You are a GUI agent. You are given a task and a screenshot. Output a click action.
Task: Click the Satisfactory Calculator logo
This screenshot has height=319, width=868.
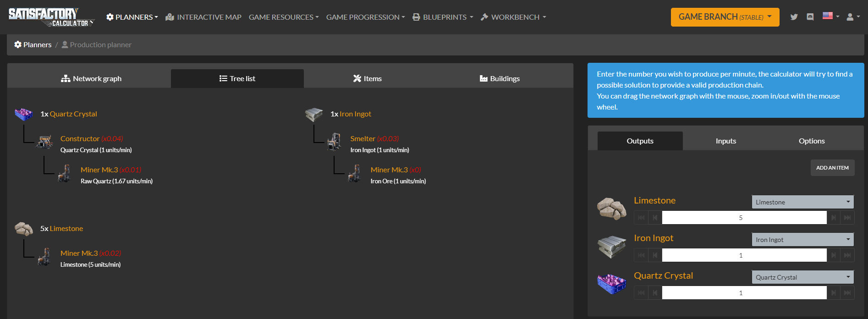click(51, 17)
